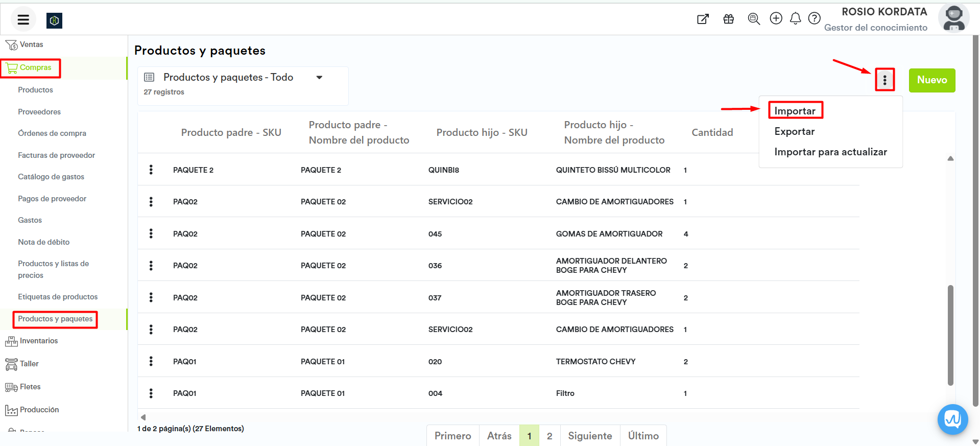Open the hamburger navigation menu
980x446 pixels.
tap(23, 20)
